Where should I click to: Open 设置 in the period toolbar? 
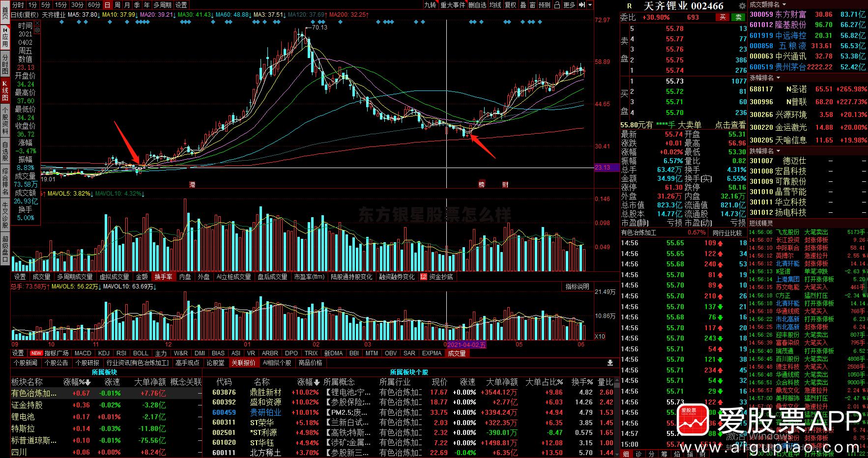181,5
